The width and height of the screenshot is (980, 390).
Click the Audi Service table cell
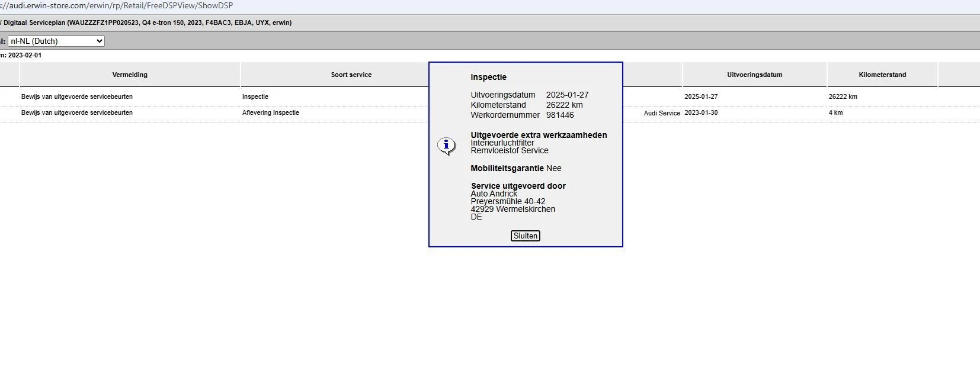(662, 113)
